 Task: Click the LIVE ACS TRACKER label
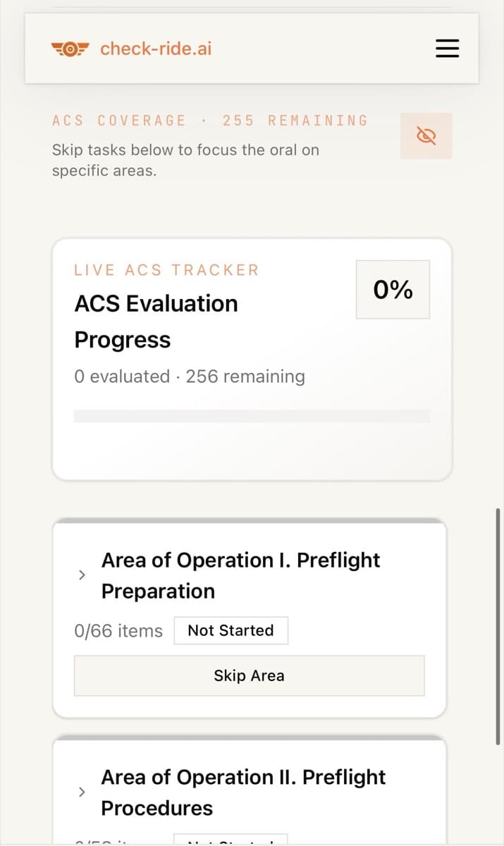tap(166, 270)
